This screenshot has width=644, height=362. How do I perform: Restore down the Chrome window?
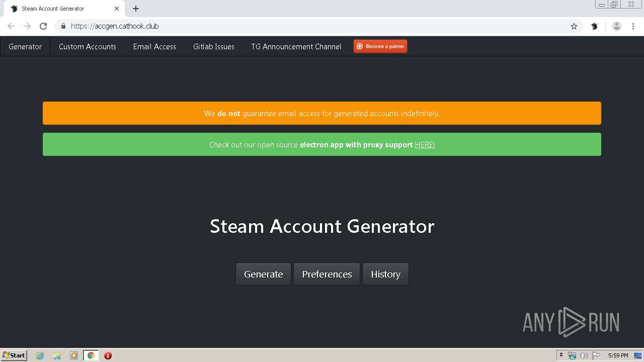pyautogui.click(x=614, y=5)
